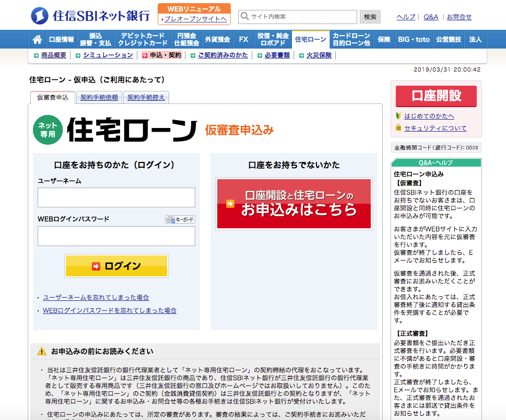Image resolution: width=506 pixels, height=420 pixels.
Task: Click the red arrow icon beside 申込・契約
Action: click(145, 55)
